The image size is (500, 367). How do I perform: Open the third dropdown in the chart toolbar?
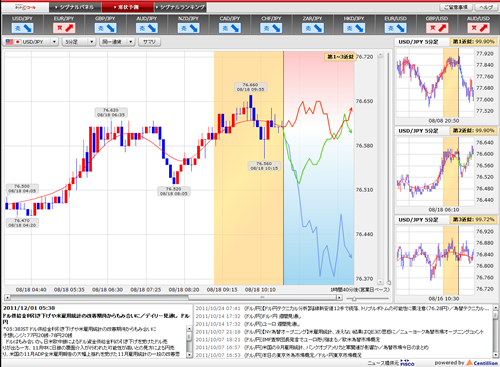(117, 42)
